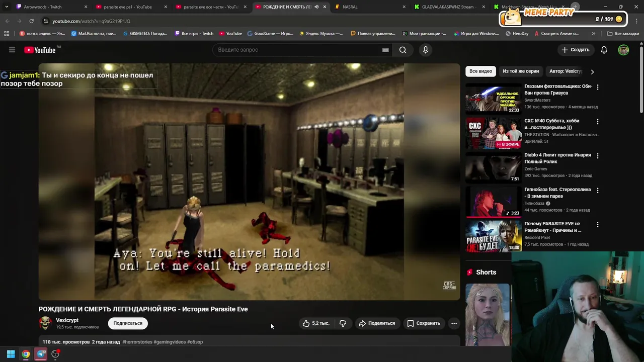Viewport: 644px width, 362px height.
Task: Select the 'Все видео' filter chip
Action: click(x=480, y=71)
